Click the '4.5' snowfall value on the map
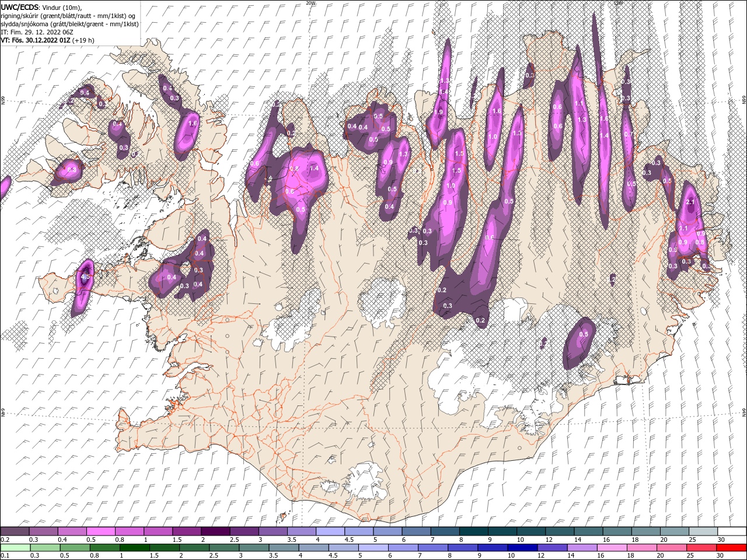 (85, 276)
